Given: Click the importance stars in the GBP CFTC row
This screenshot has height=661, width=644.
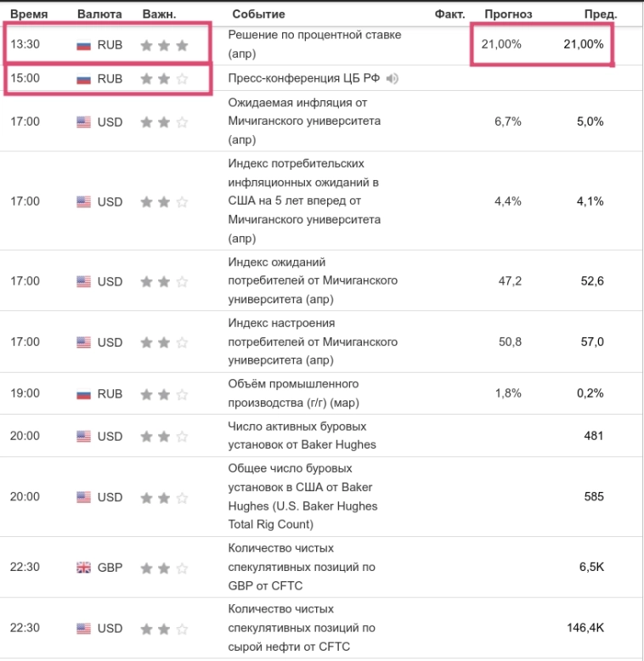Looking at the screenshot, I should (x=164, y=568).
